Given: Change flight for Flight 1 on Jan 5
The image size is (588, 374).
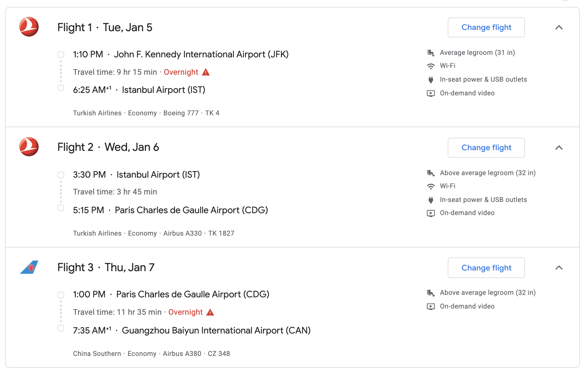Looking at the screenshot, I should (486, 27).
